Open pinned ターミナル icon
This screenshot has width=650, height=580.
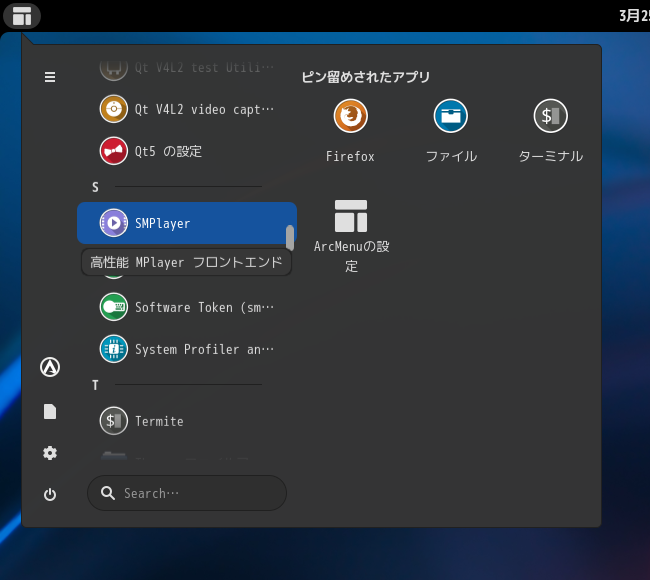point(551,116)
